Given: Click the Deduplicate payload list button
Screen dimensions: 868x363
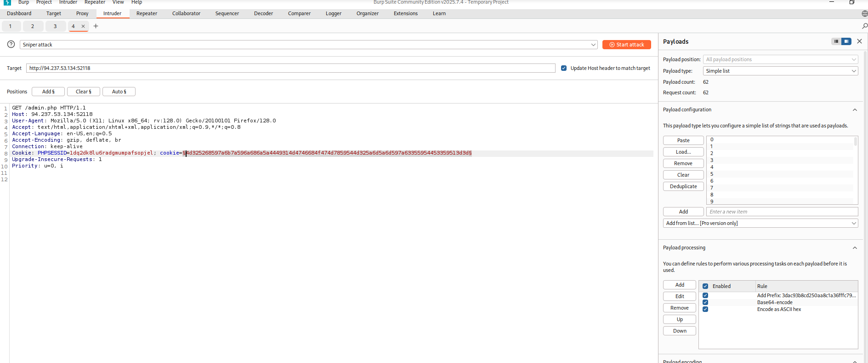Looking at the screenshot, I should point(683,186).
